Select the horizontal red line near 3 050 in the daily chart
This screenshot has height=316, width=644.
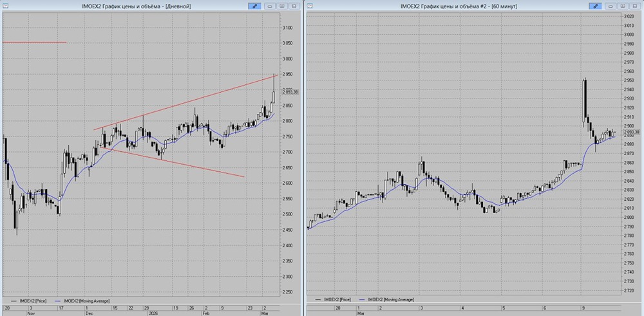[x=34, y=42]
